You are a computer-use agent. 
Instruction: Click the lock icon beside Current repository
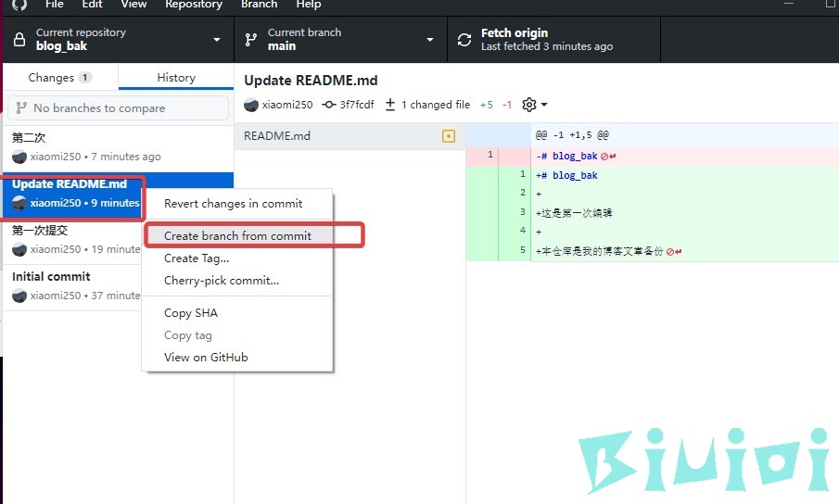coord(19,40)
